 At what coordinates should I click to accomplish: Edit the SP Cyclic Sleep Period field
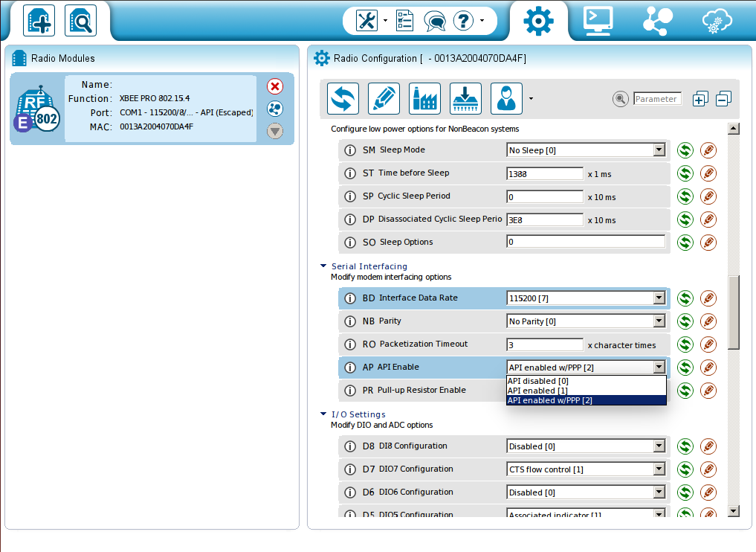point(545,197)
